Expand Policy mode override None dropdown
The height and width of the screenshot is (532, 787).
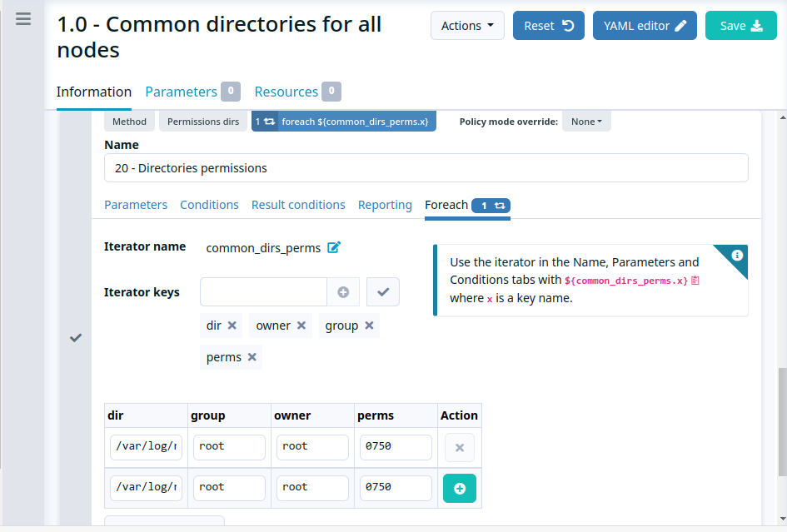[586, 122]
